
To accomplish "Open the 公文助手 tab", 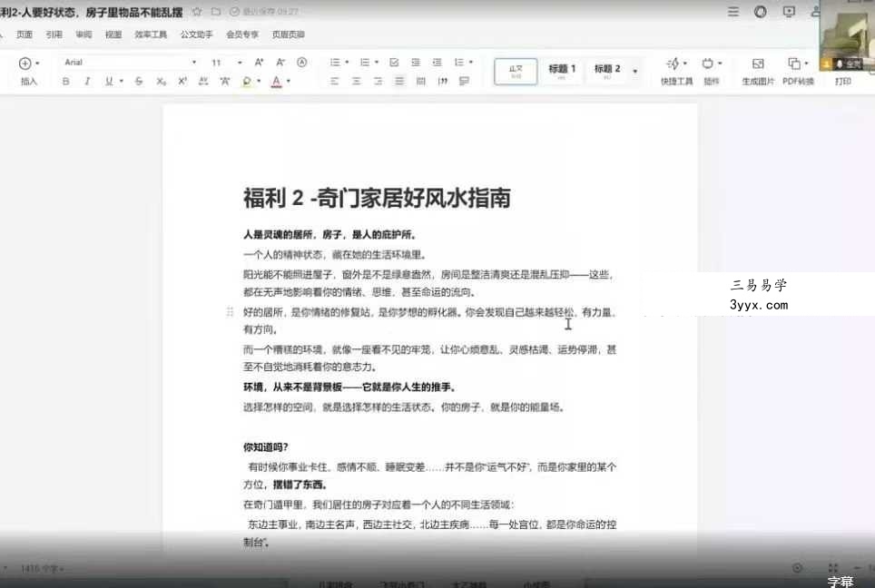I will pos(196,34).
